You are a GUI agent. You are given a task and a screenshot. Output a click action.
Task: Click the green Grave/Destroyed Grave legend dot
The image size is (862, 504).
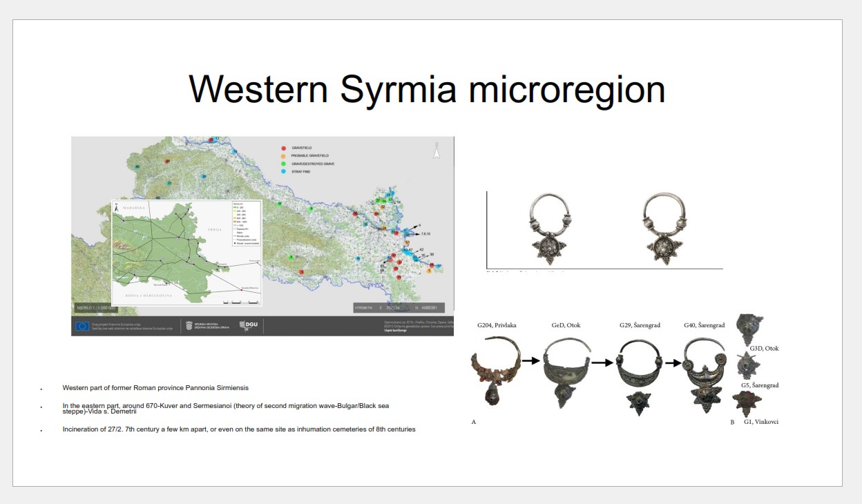coord(284,164)
